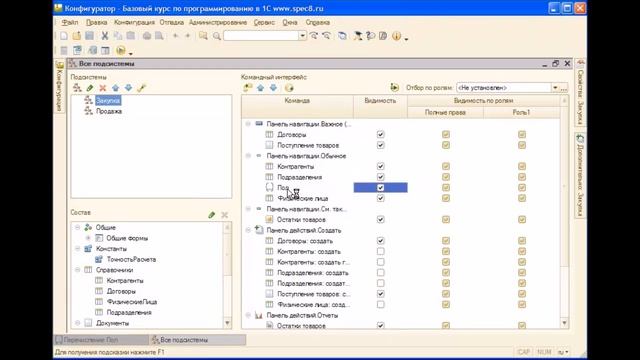
Task: Move subsystem down with Подсистемы down arrow
Action: tap(129, 88)
